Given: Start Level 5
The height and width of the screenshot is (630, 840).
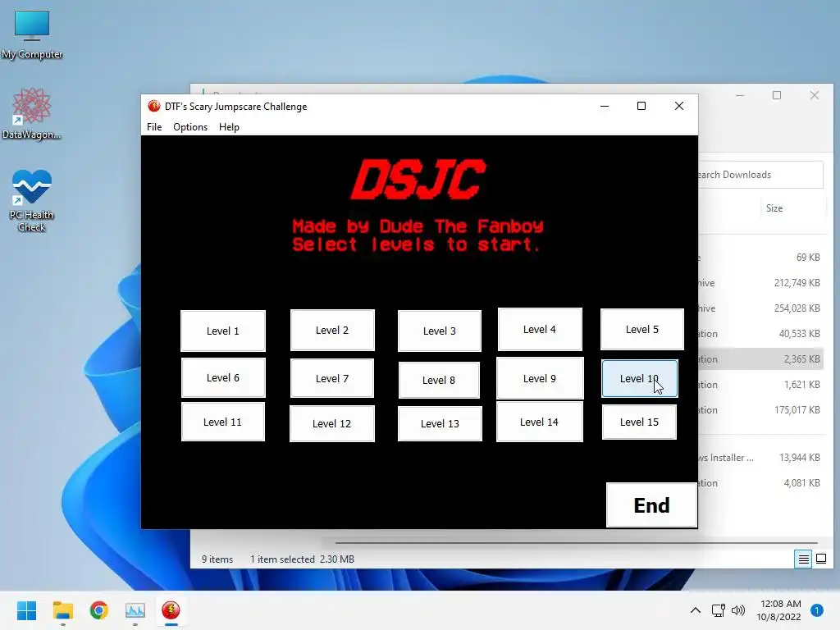Looking at the screenshot, I should 641,330.
